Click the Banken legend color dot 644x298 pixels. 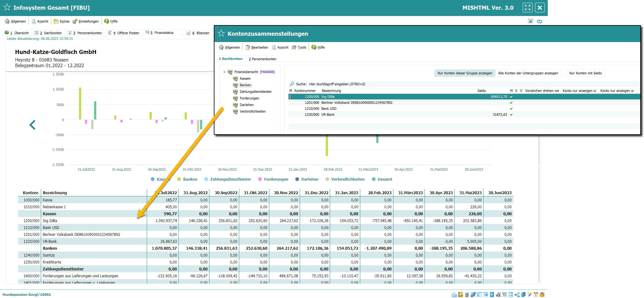(179, 179)
